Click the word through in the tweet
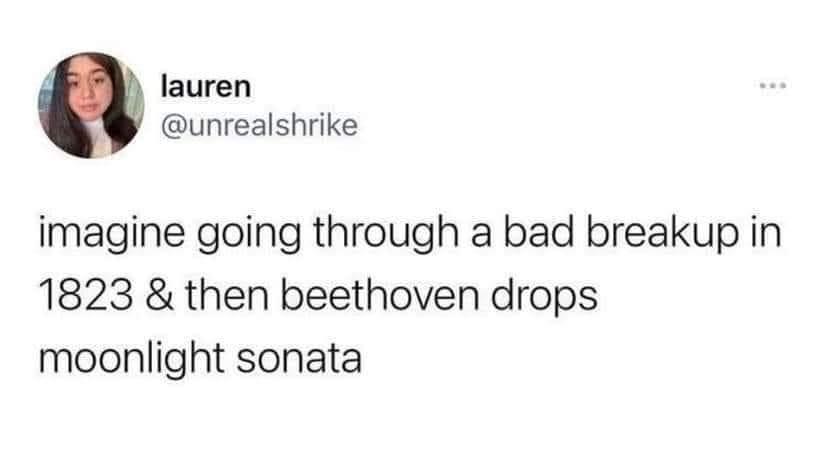The height and width of the screenshot is (469, 828). point(387,233)
